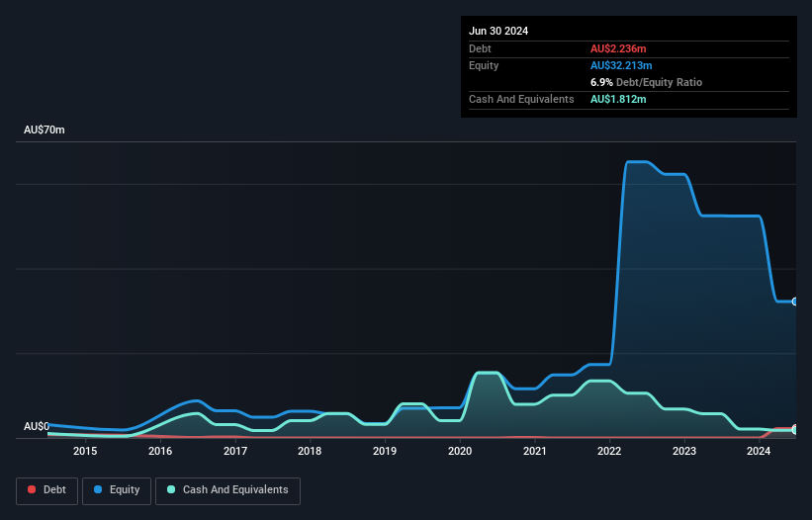
Task: Click the 2017 x-axis label
Action: pos(235,451)
